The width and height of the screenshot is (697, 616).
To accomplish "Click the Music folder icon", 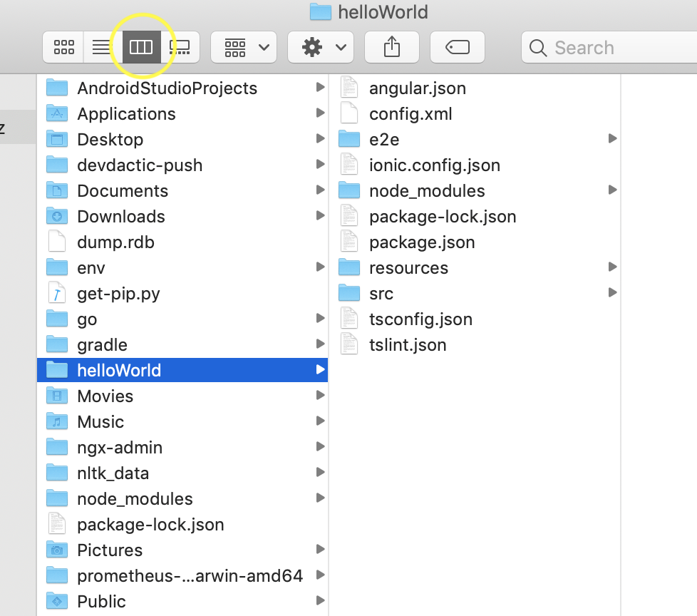I will (57, 421).
